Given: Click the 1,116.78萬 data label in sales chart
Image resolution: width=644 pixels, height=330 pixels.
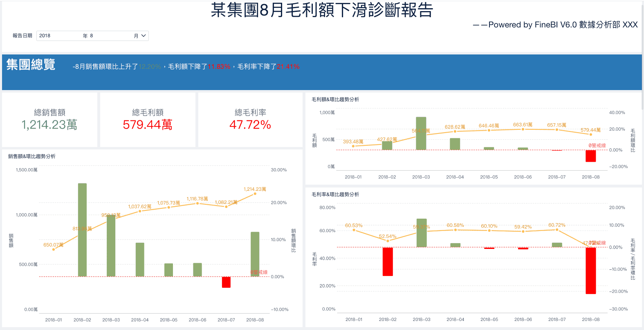Looking at the screenshot, I should [x=197, y=199].
